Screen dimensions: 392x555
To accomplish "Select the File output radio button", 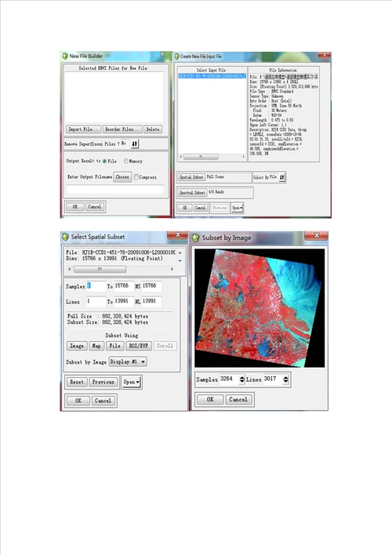I will (104, 161).
